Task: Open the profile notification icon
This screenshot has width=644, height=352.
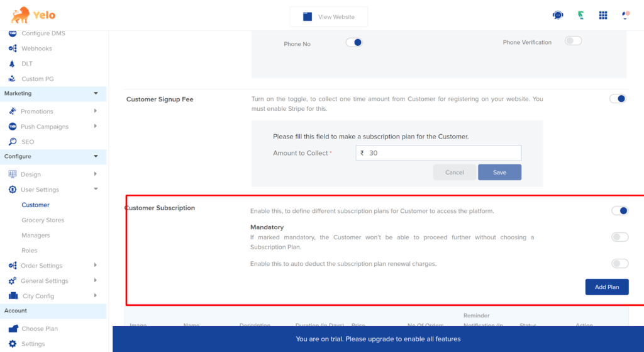Action: tap(626, 15)
